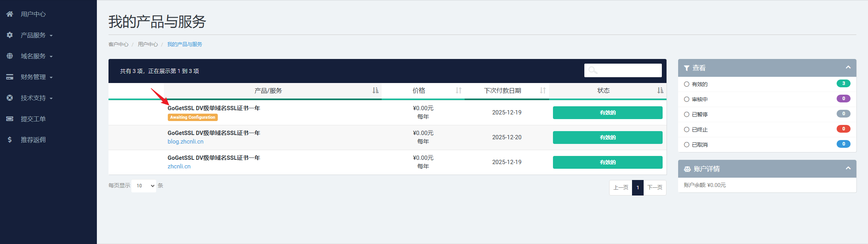868x244 pixels.
Task: Collapse the 查看 panel chevron
Action: click(848, 67)
